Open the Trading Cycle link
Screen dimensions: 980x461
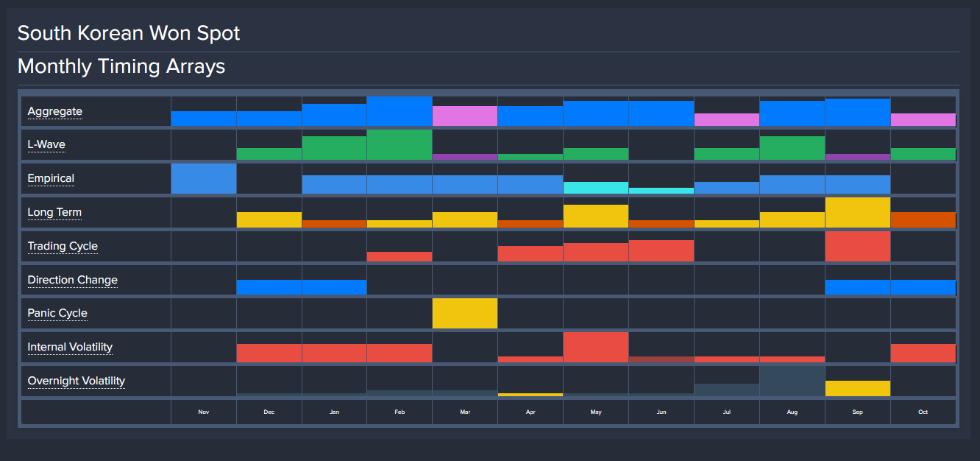tap(63, 246)
